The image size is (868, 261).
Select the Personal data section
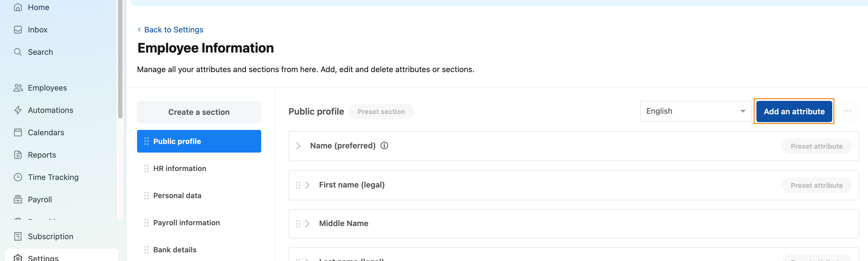177,196
